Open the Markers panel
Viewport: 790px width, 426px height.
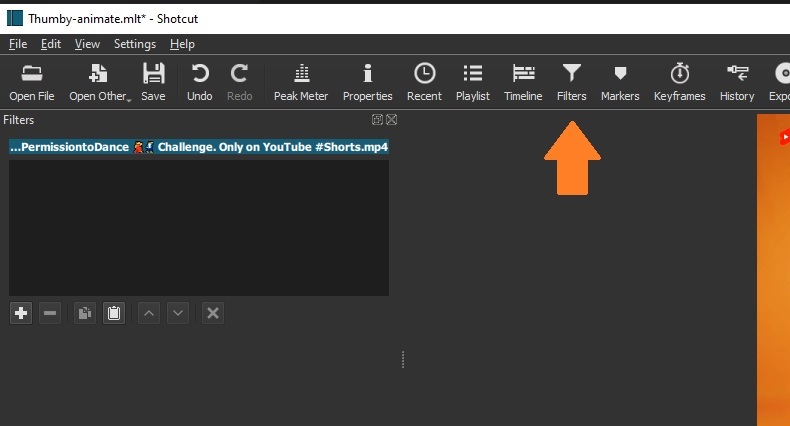(x=620, y=82)
